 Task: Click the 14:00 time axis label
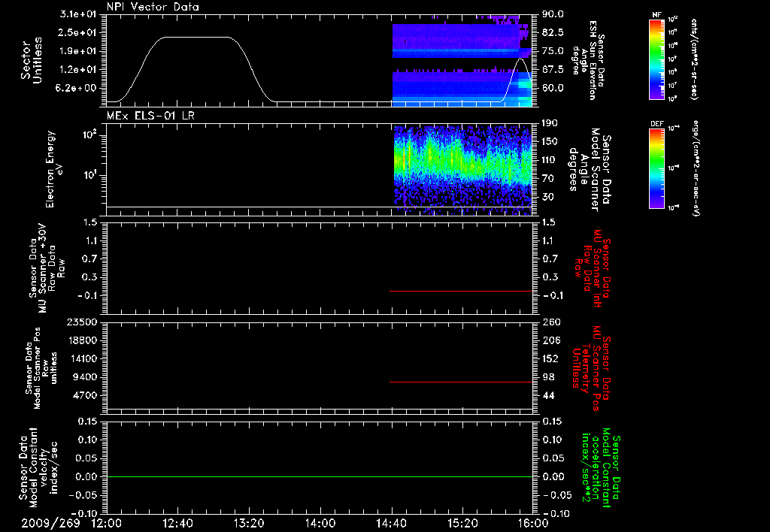[x=320, y=523]
